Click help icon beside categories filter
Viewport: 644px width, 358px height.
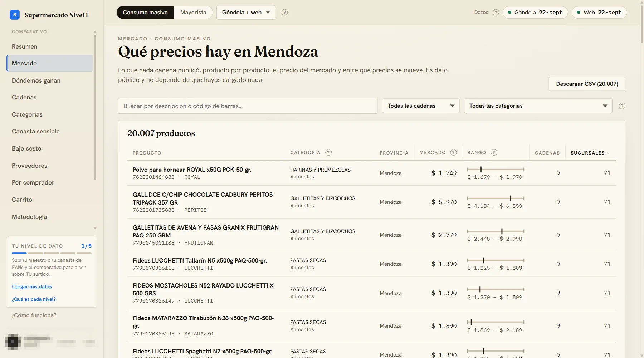click(622, 106)
